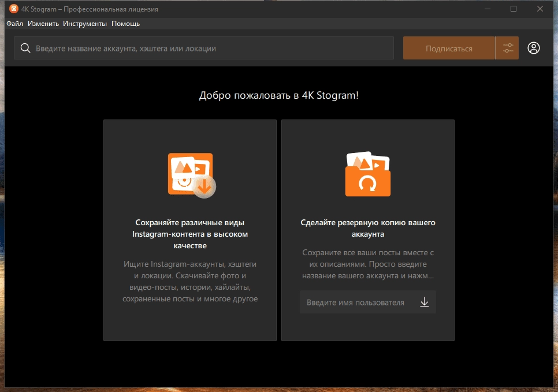Viewport: 558px width, 392px height.
Task: Click the 'Сохраните все ваши посты' description text
Action: (x=367, y=264)
